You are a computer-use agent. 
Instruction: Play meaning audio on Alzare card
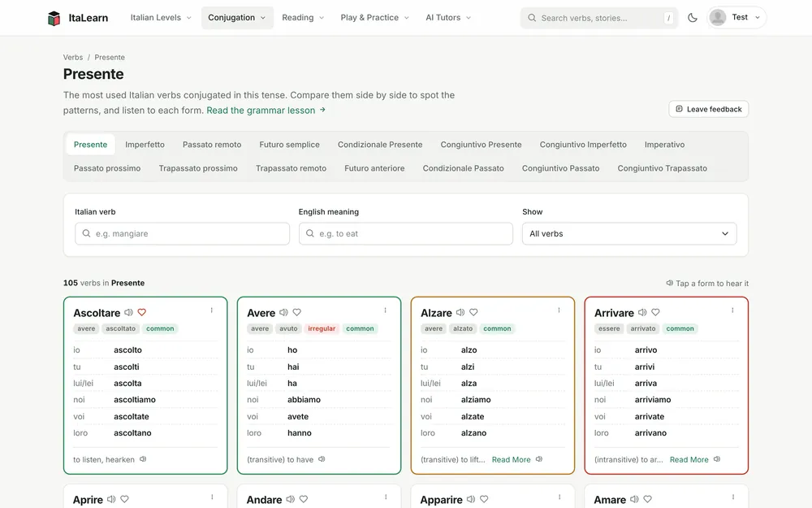pyautogui.click(x=539, y=459)
